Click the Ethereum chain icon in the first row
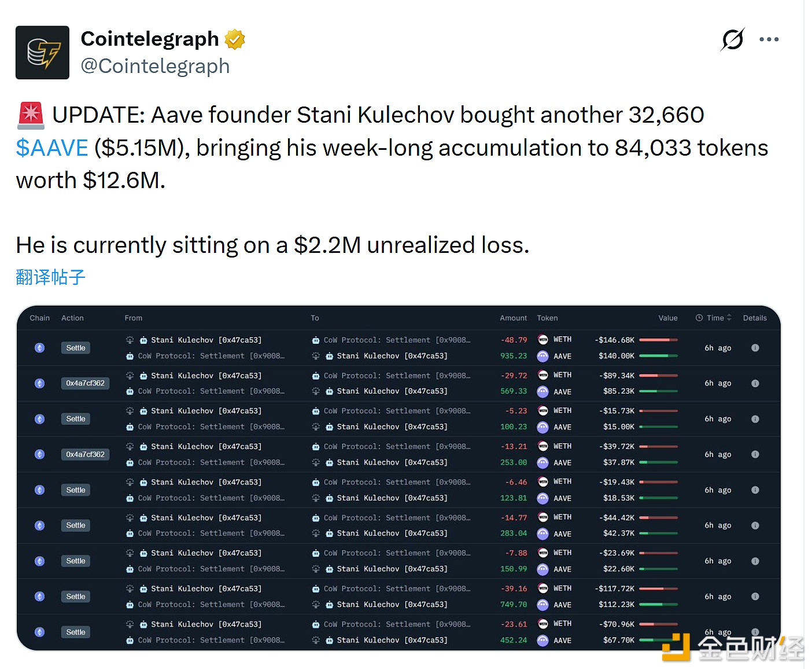This screenshot has height=669, width=812. pyautogui.click(x=39, y=348)
